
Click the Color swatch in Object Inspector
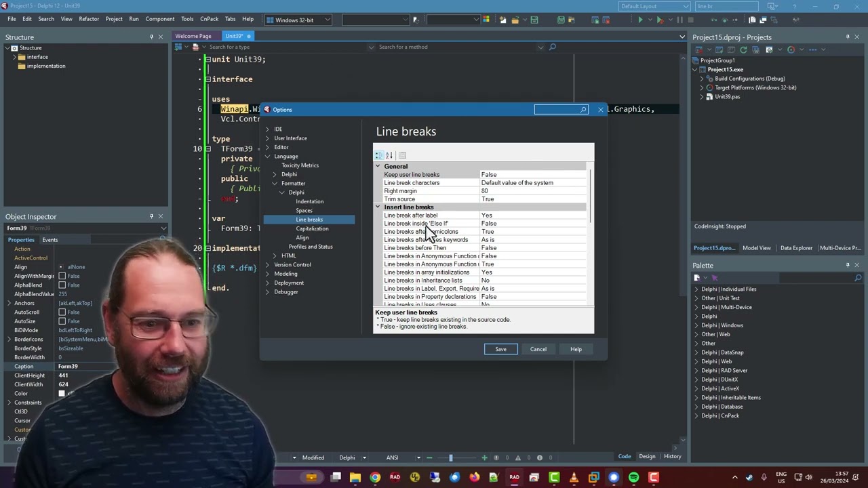click(62, 394)
